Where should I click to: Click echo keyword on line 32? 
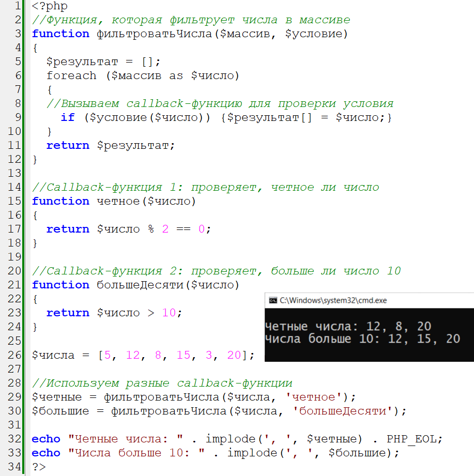point(46,439)
